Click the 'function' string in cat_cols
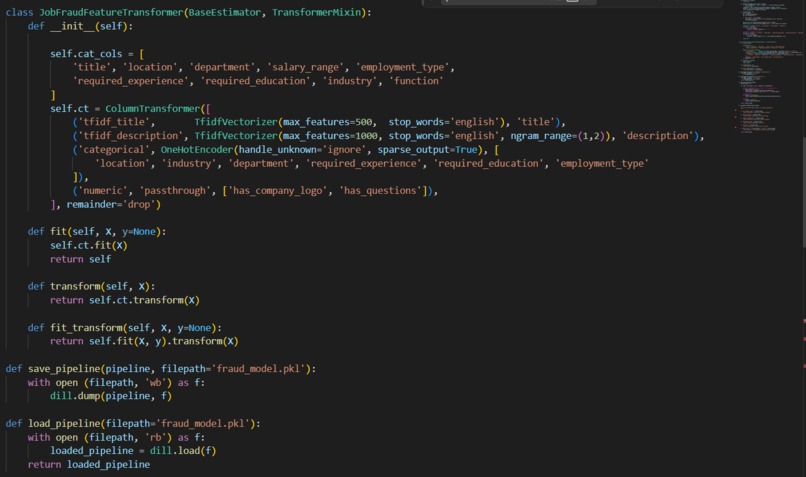806x477 pixels. (416, 81)
